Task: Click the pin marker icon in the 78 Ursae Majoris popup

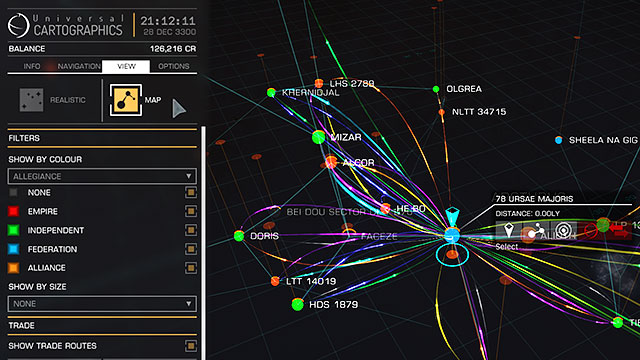Action: click(x=509, y=231)
